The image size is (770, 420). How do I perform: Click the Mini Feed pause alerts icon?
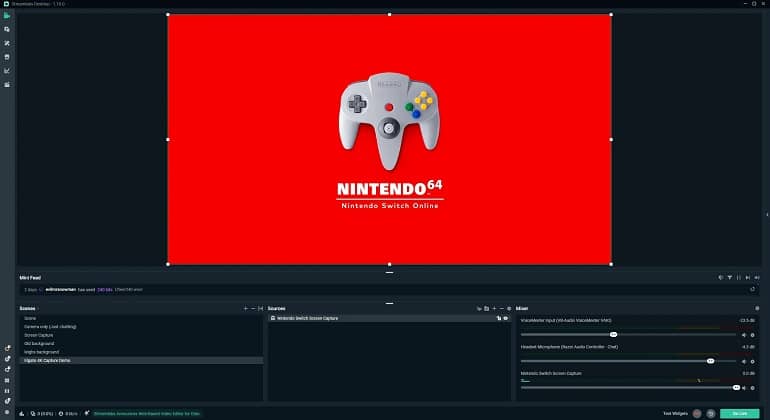coord(739,278)
